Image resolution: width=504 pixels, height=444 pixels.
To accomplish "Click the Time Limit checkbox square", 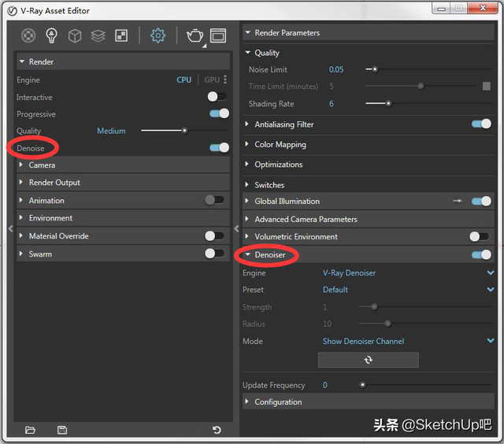I will coord(487,86).
